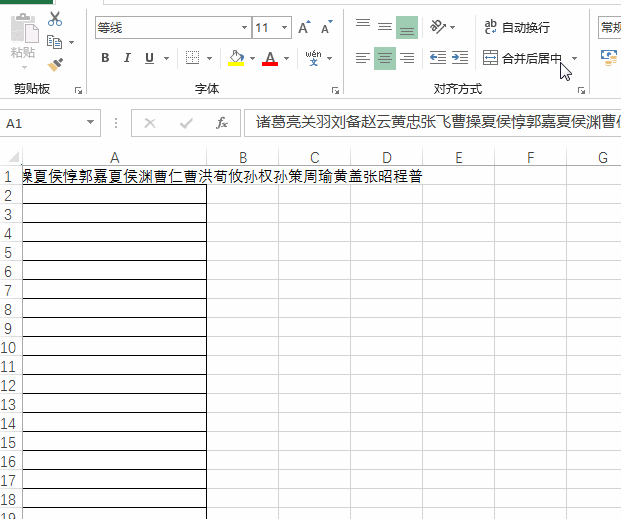621x519 pixels.
Task: Open the font size 11 dropdown
Action: click(x=284, y=28)
